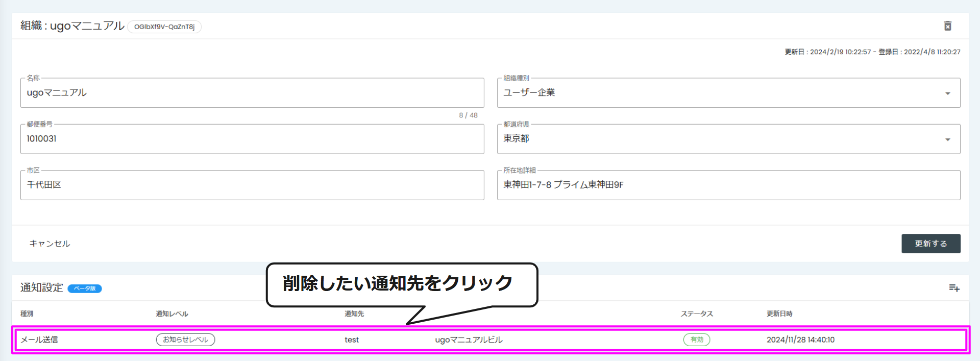Expand the 組織種別 dropdown arrow
980x361 pixels.
coord(947,93)
